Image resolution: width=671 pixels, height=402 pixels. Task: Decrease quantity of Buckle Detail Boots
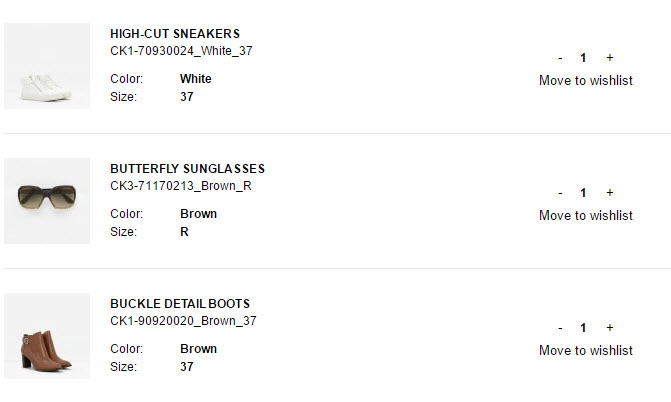click(x=560, y=328)
